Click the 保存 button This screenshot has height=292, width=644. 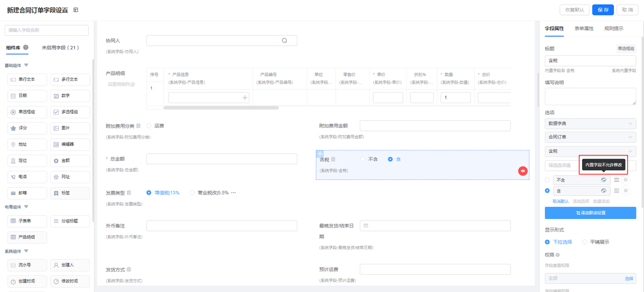(x=603, y=10)
